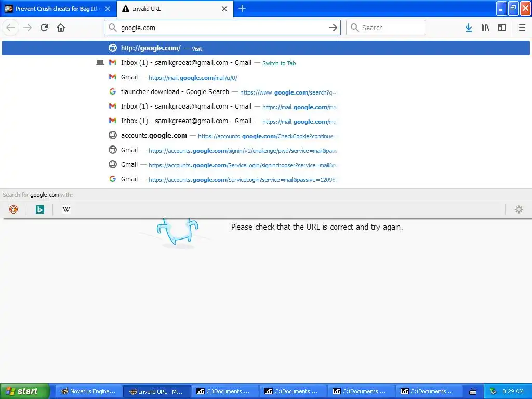The width and height of the screenshot is (532, 399).
Task: Click the warning icon on Invalid URL tab
Action: [126, 9]
